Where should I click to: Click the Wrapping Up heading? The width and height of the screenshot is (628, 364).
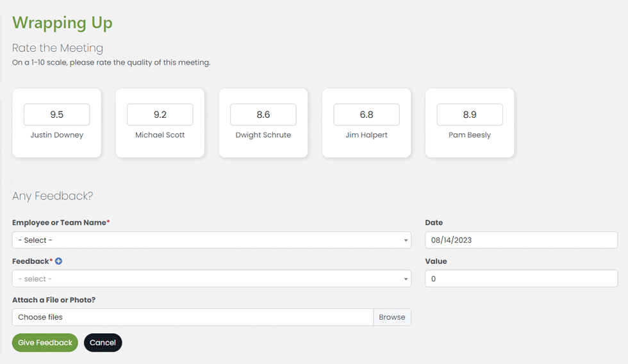point(62,23)
